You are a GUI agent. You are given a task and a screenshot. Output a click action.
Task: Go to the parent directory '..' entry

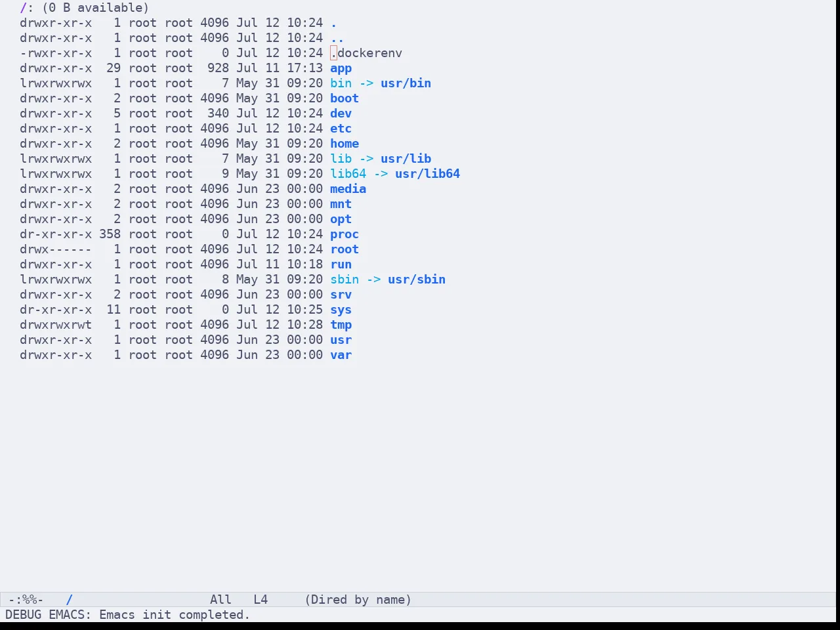(337, 38)
